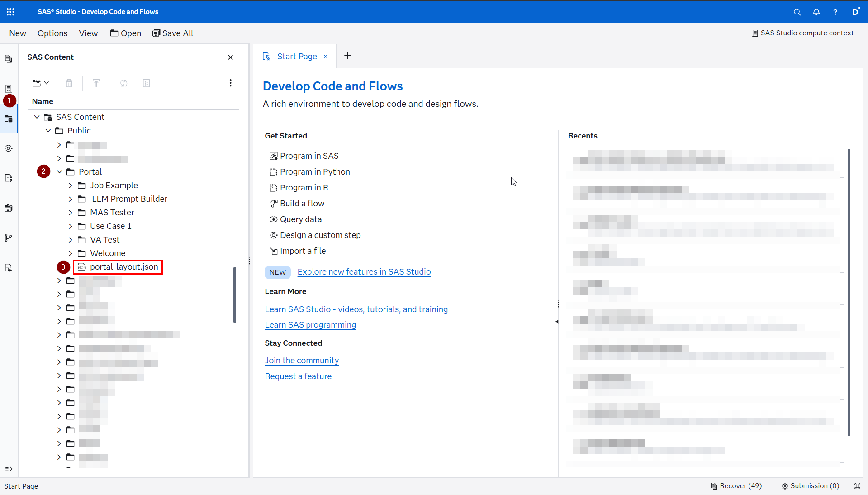Image resolution: width=868 pixels, height=495 pixels.
Task: Open the SAS Content more options menu
Action: coord(230,83)
